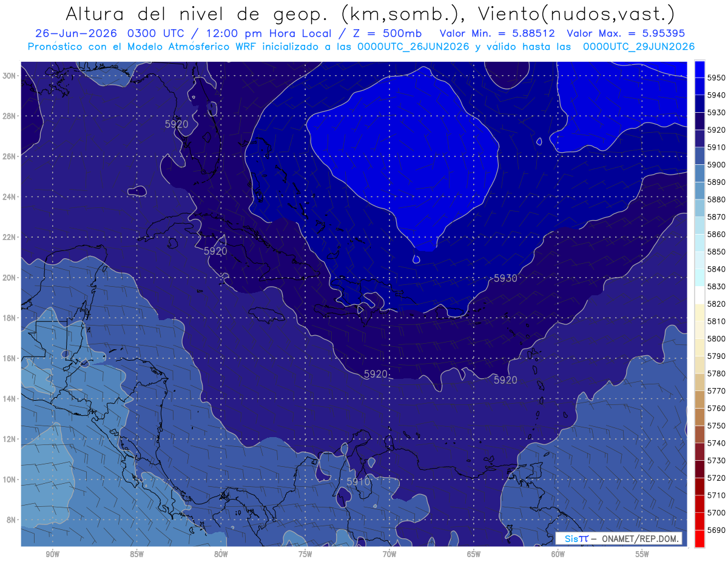This screenshot has width=728, height=562.
Task: Select the 28N latitude axis label
Action: point(10,116)
